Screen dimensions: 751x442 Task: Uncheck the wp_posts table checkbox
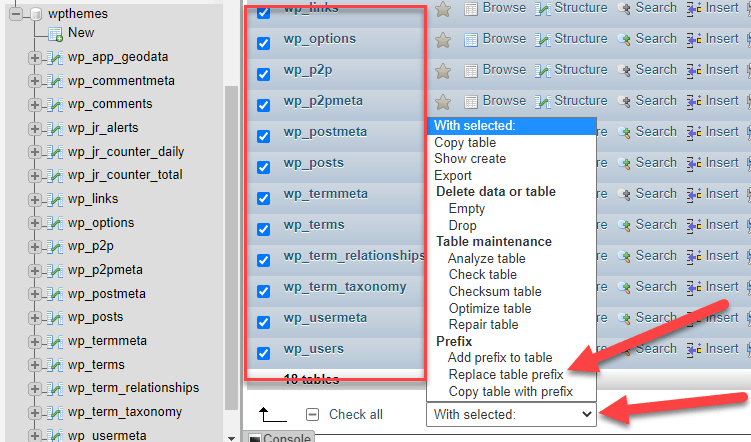[263, 167]
